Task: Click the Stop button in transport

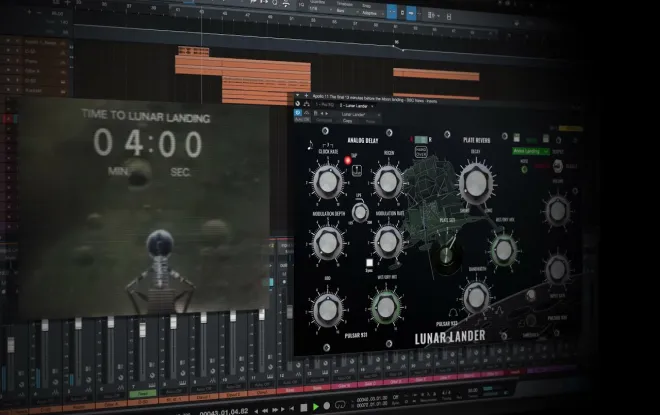Action: pyautogui.click(x=303, y=407)
